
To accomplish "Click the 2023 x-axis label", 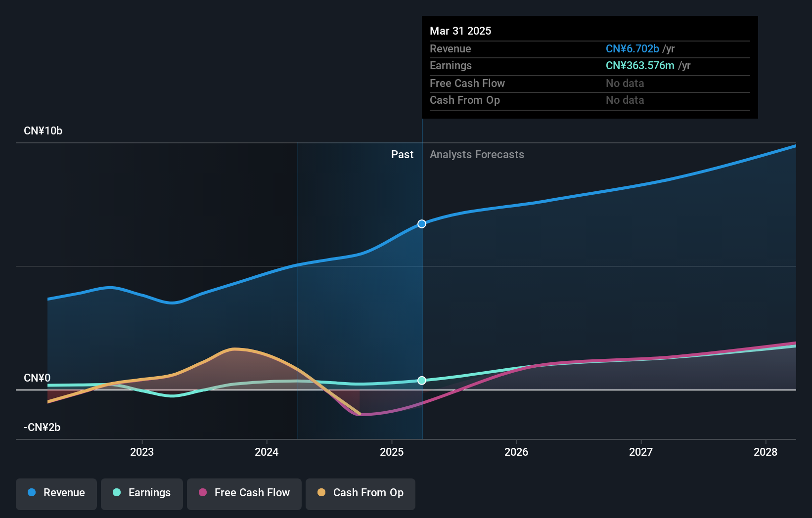I will [142, 452].
